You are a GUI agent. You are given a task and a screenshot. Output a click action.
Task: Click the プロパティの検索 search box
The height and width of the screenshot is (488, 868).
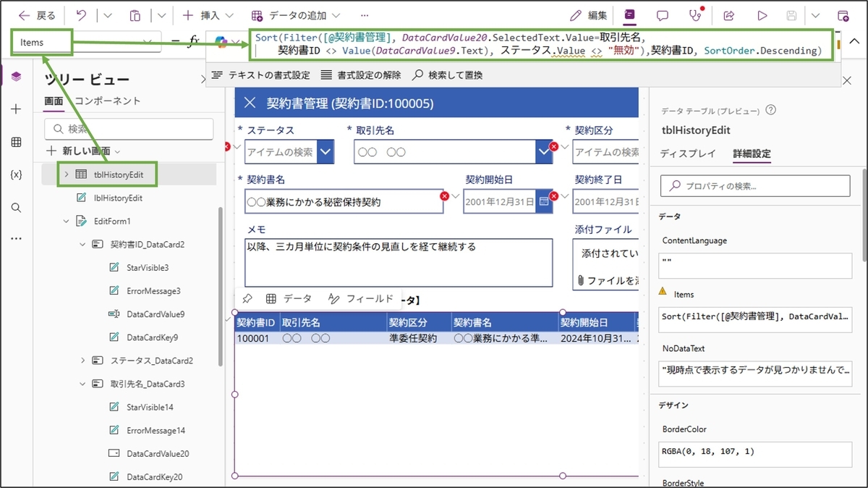(755, 186)
